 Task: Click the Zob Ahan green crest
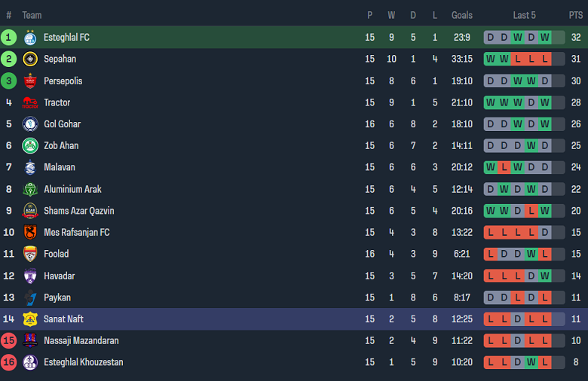coord(30,146)
